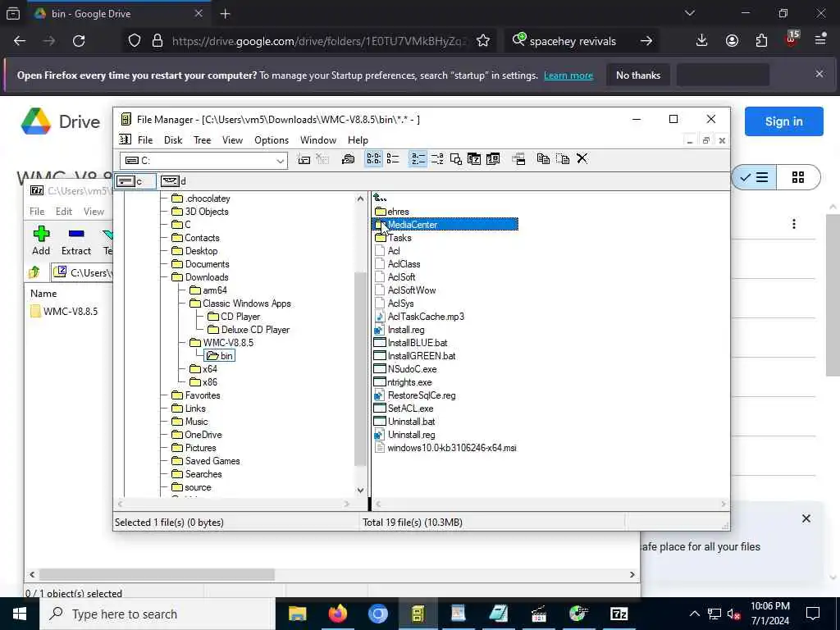Screen dimensions: 840x630
Task: Open File Manager's View menu
Action: [232, 139]
